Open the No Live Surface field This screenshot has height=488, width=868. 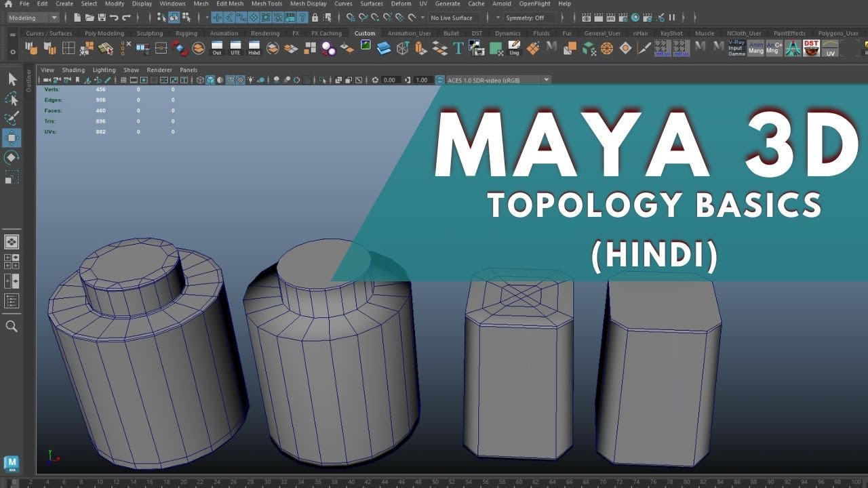(x=454, y=18)
